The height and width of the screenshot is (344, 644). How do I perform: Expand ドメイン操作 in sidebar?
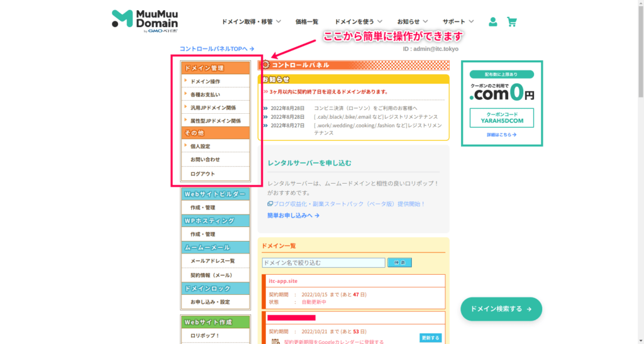[216, 81]
